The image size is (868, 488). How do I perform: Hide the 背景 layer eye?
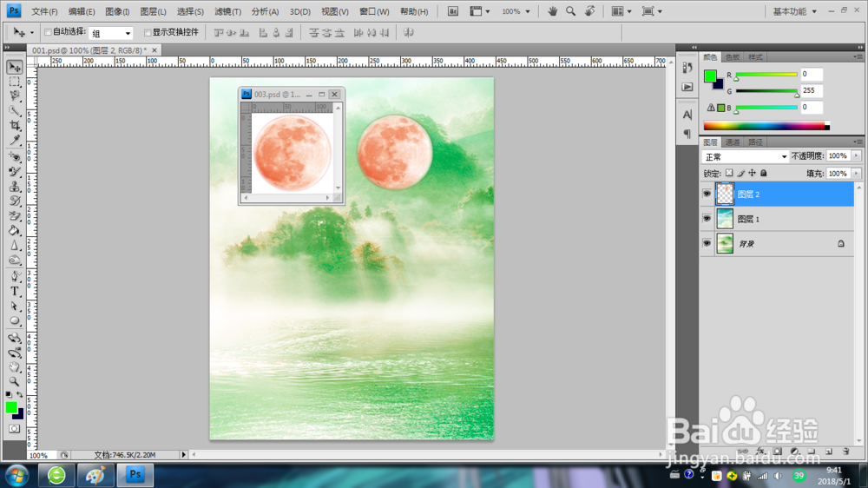pyautogui.click(x=707, y=243)
